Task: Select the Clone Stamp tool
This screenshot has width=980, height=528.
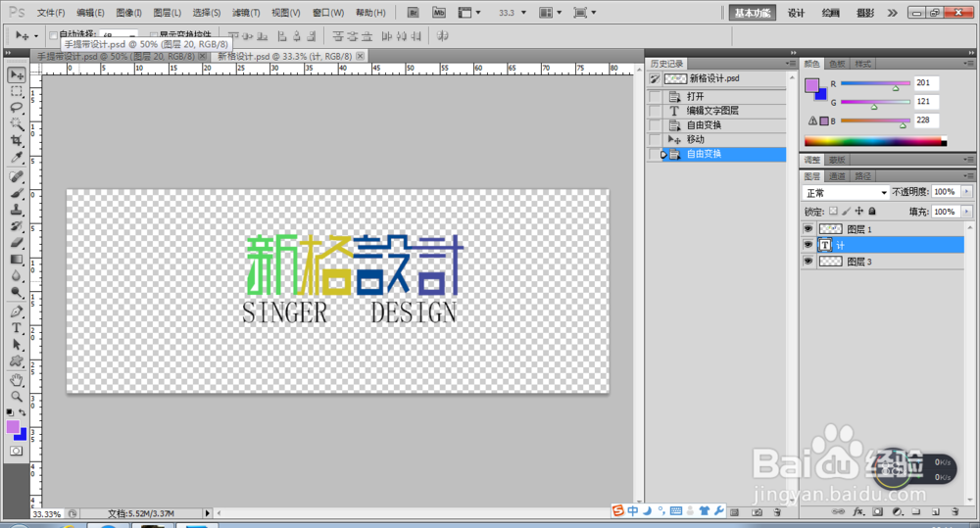Action: point(17,210)
